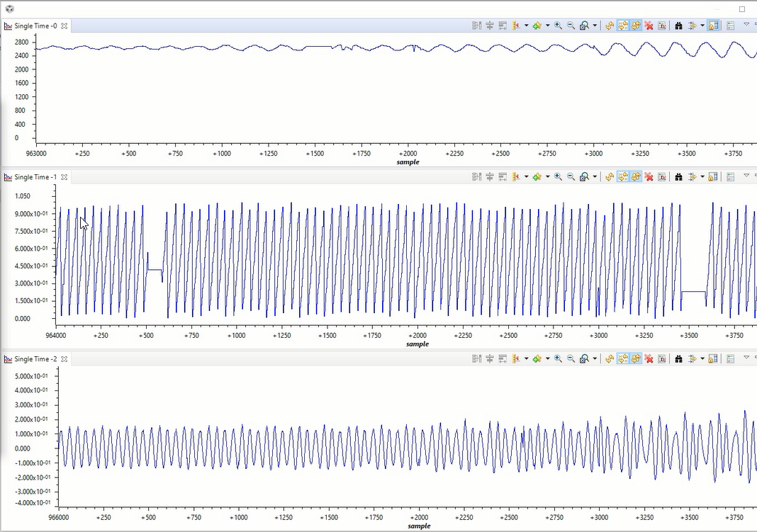Refresh the Single Time -0 graph

coord(610,26)
